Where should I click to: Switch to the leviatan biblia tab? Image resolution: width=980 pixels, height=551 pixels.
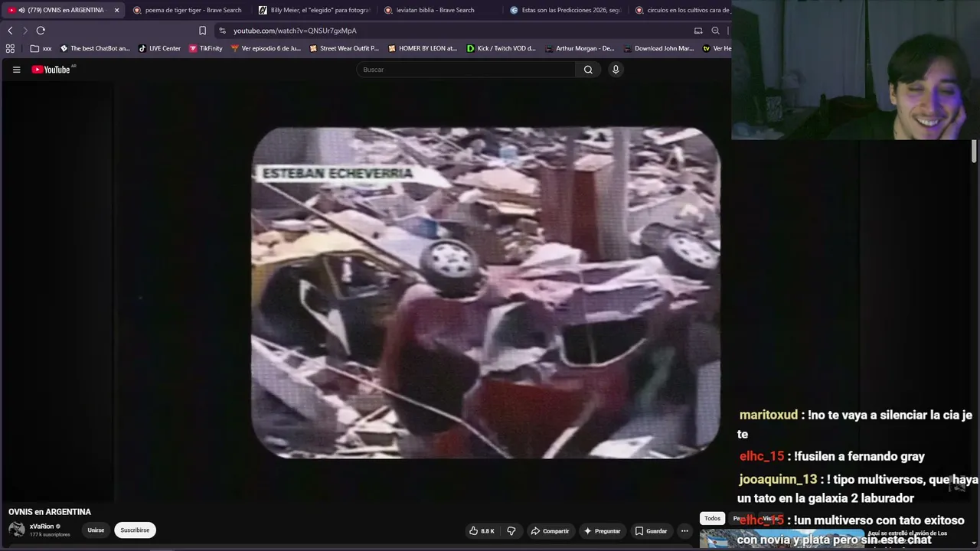[439, 10]
